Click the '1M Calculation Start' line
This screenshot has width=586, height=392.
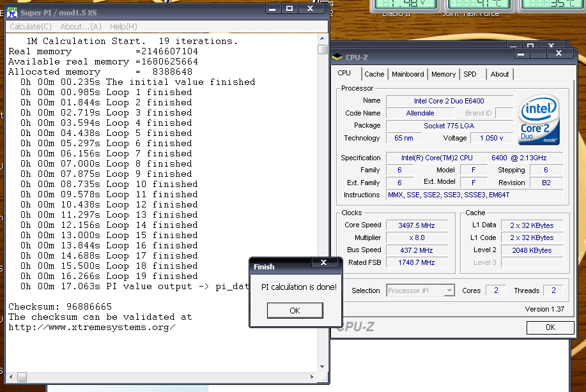pos(132,41)
